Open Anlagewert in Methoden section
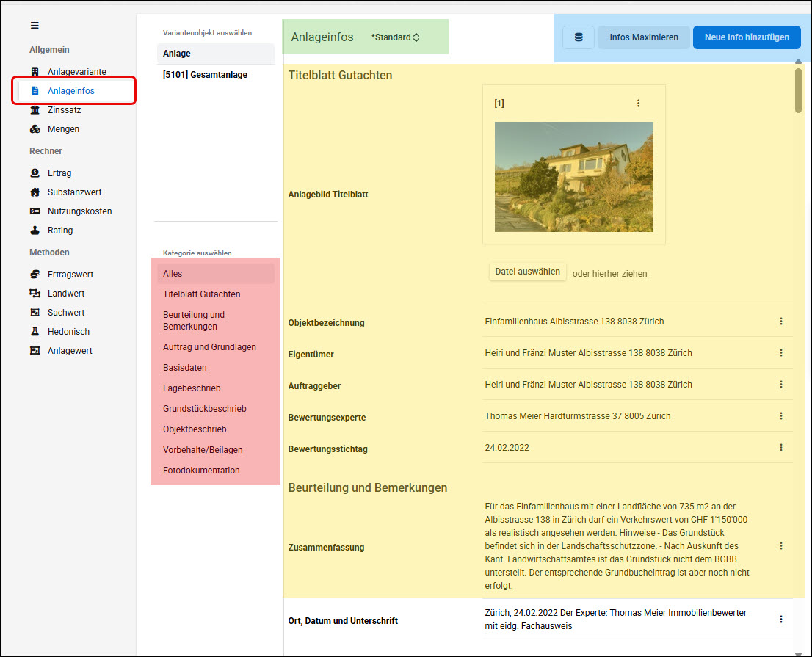Image resolution: width=812 pixels, height=657 pixels. pos(70,351)
